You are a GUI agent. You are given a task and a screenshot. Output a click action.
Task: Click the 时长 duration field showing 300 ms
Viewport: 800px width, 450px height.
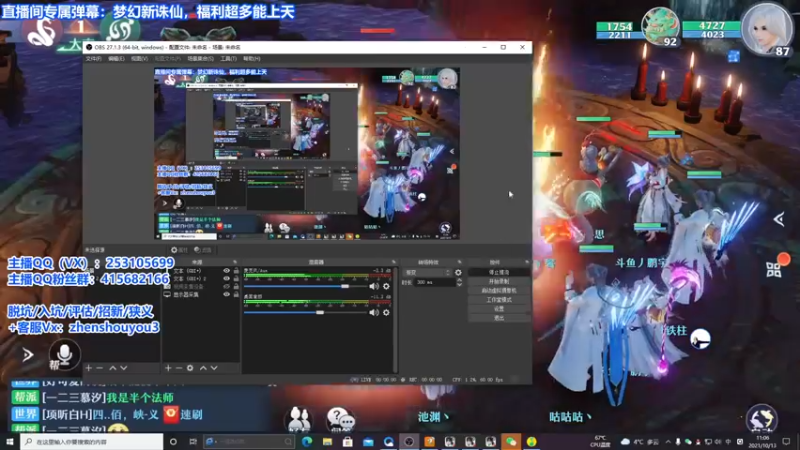434,282
